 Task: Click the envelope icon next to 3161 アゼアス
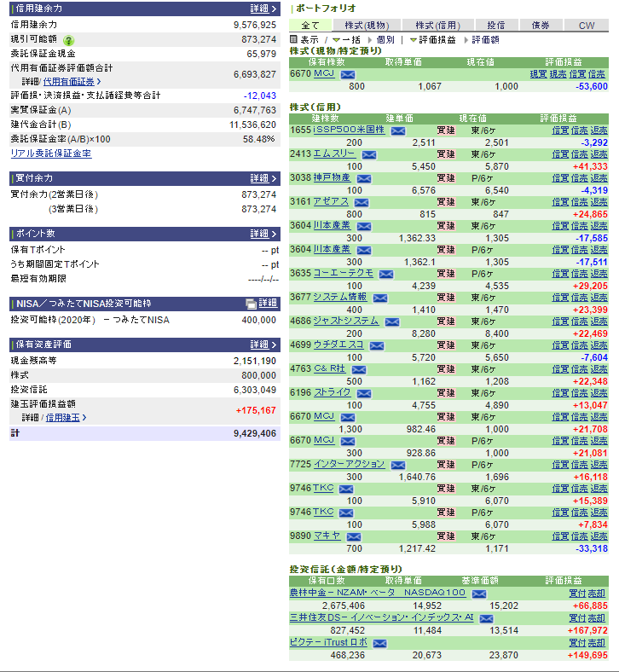[x=362, y=203]
